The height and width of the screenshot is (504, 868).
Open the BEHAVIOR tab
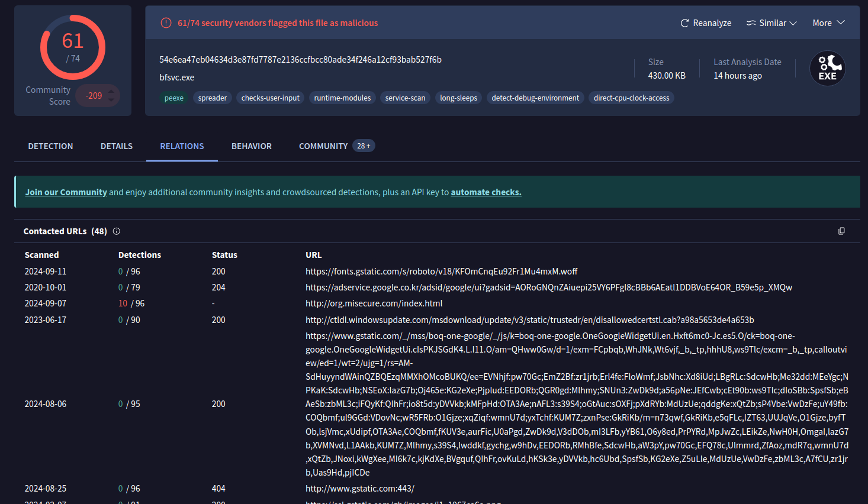pyautogui.click(x=252, y=146)
